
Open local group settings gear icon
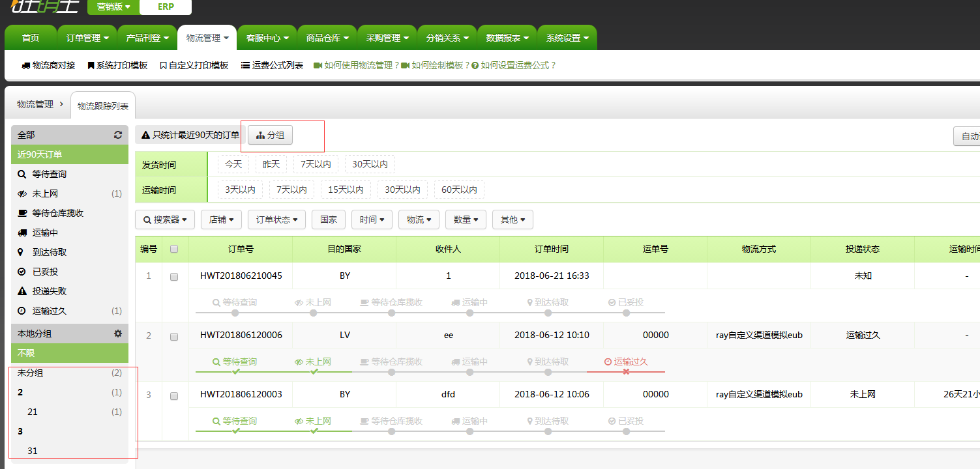[x=118, y=334]
